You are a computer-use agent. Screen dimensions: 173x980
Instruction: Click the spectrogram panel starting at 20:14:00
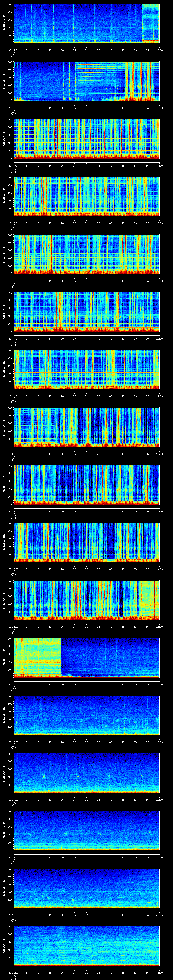point(87,24)
